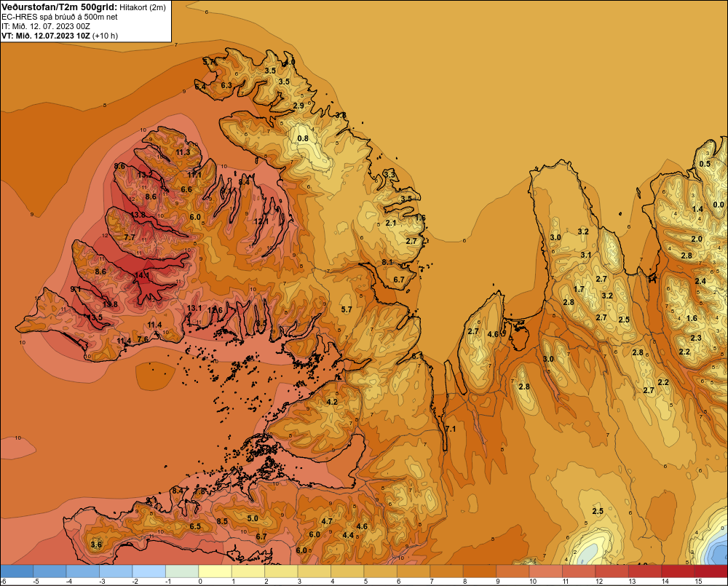The height and width of the screenshot is (586, 728).
Task: Click the initialization time 'IT: Mið. 12. 07. 2023 00Z'
Action: [45, 26]
